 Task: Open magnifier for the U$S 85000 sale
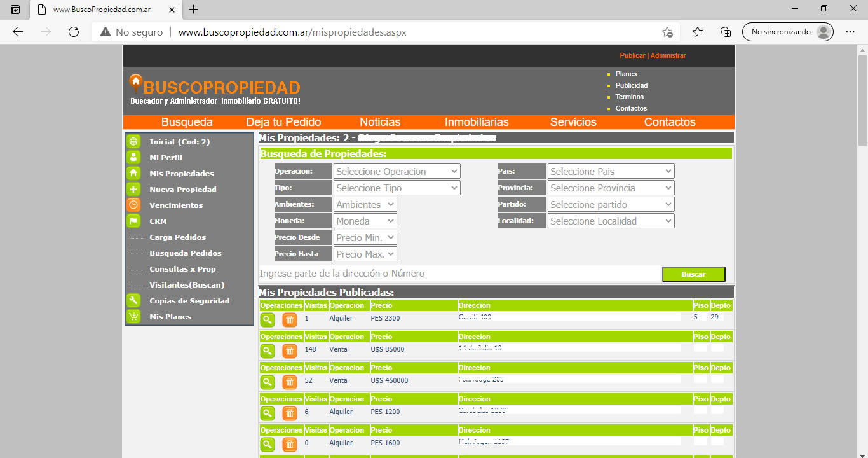[x=268, y=350]
